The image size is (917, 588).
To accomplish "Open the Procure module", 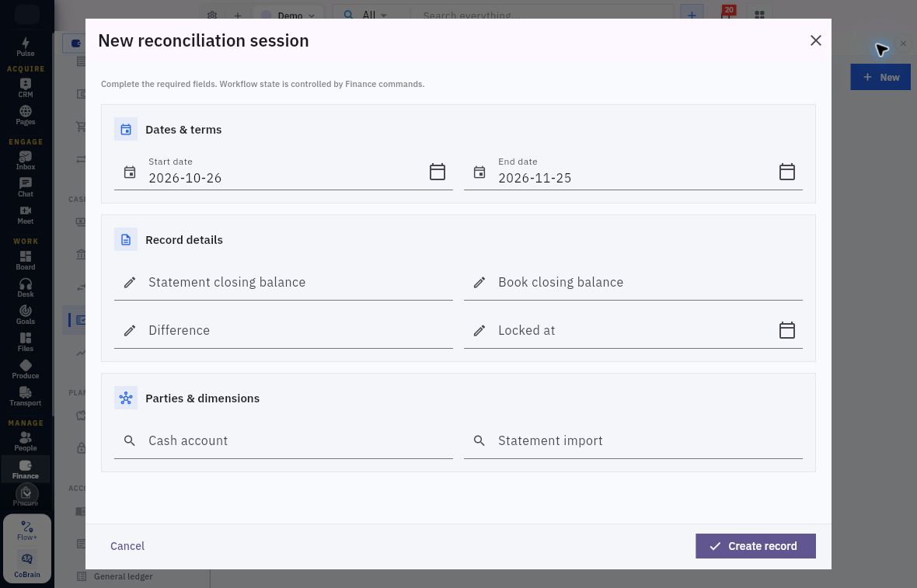I will click(x=25, y=496).
